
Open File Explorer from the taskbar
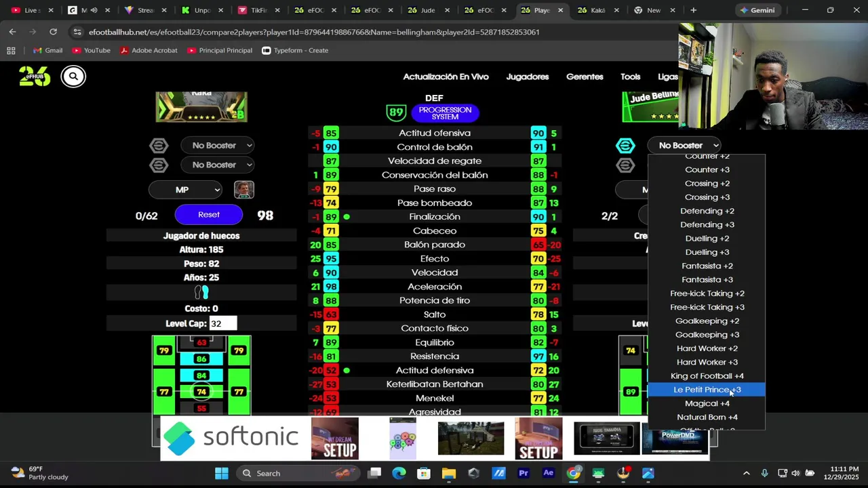tap(449, 473)
